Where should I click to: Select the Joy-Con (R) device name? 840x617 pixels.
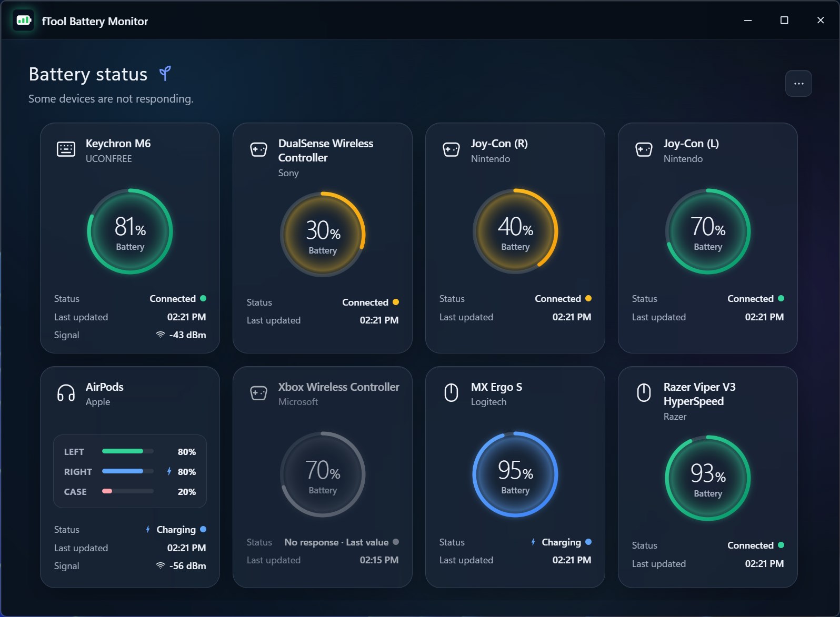[x=499, y=144]
